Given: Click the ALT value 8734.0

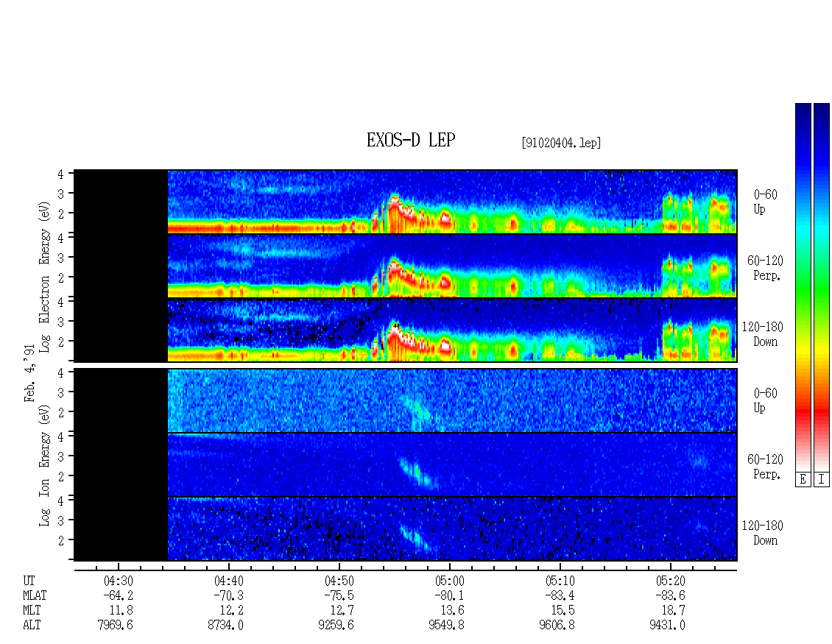Looking at the screenshot, I should 225,626.
